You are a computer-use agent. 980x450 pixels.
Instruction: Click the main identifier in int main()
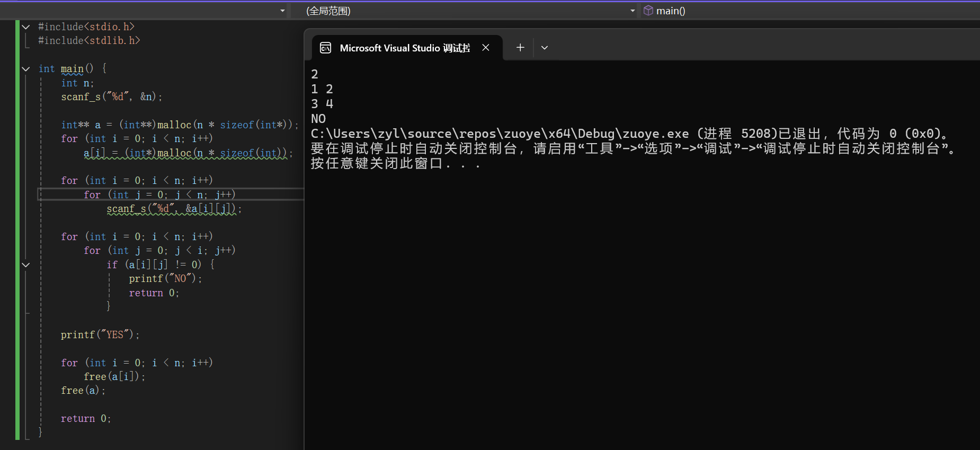click(x=72, y=68)
